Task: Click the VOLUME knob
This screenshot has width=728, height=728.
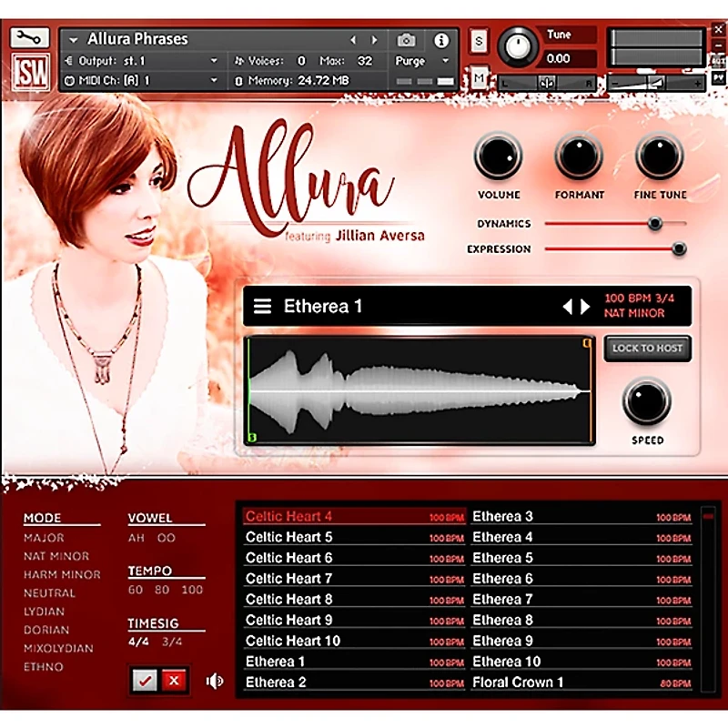Action: pyautogui.click(x=498, y=157)
